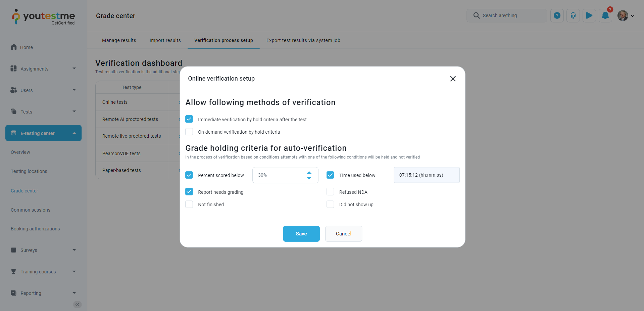Collapse the sidebar with double-chevron icon
The image size is (644, 311).
coord(78,305)
